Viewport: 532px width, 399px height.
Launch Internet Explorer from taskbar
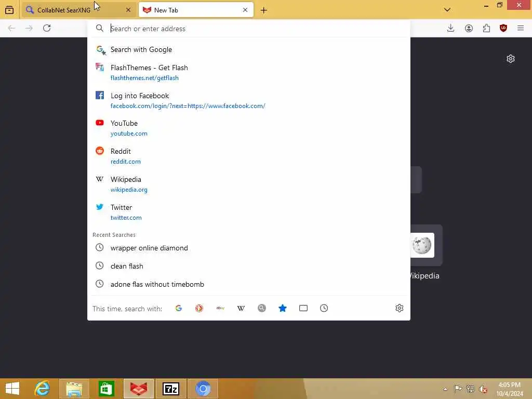click(42, 389)
